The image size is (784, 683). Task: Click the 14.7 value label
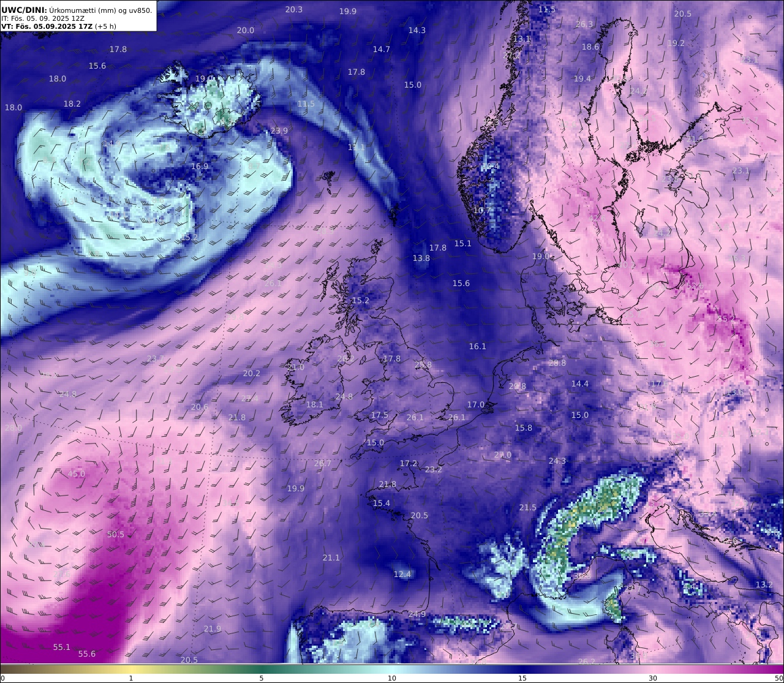382,50
